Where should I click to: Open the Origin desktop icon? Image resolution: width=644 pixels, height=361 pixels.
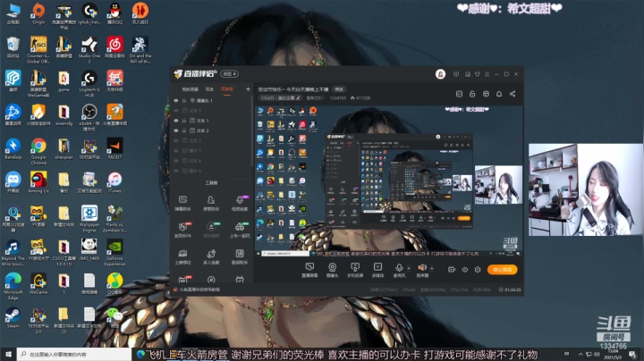[38, 13]
